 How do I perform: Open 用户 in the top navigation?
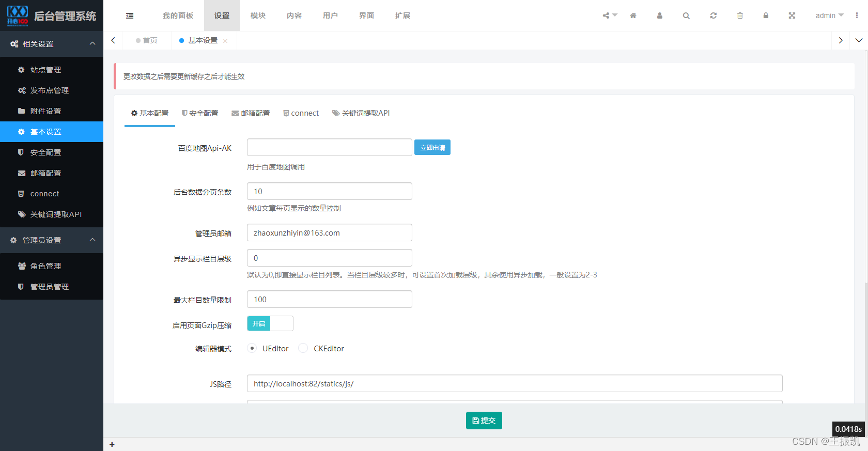(x=331, y=15)
